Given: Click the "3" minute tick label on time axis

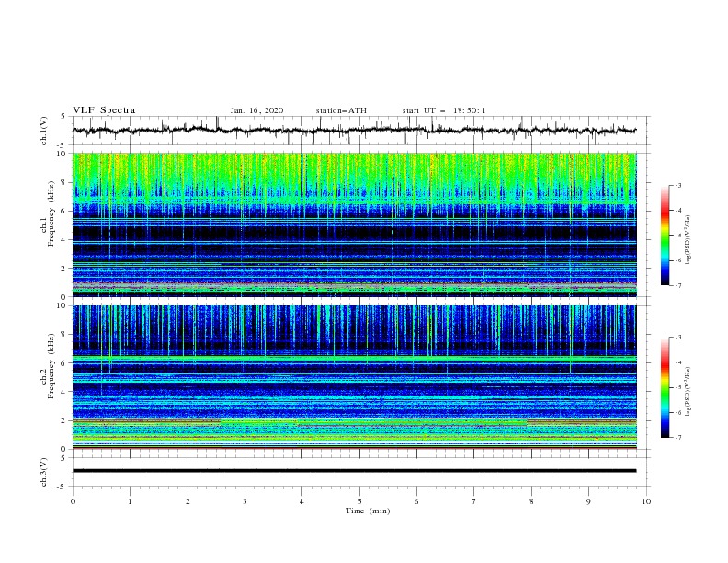Looking at the screenshot, I should (245, 501).
